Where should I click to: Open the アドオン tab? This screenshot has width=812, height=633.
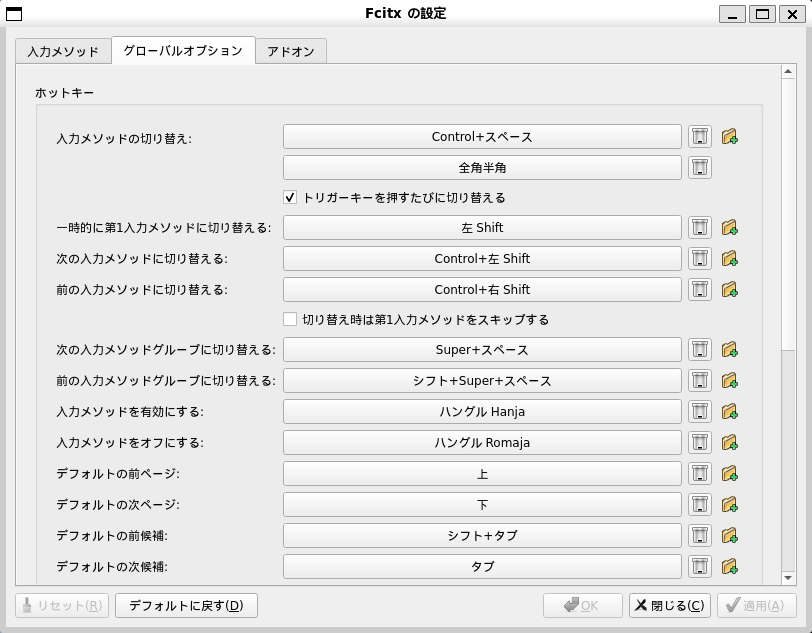[291, 51]
